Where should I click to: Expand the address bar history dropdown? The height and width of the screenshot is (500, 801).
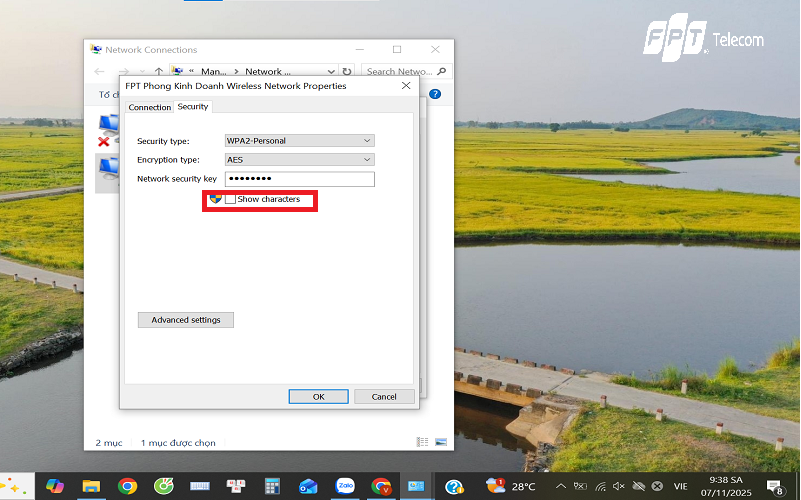pos(331,72)
